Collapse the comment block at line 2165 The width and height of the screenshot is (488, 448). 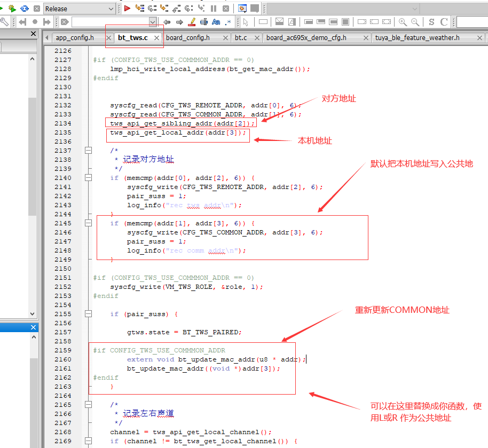pyautogui.click(x=89, y=405)
